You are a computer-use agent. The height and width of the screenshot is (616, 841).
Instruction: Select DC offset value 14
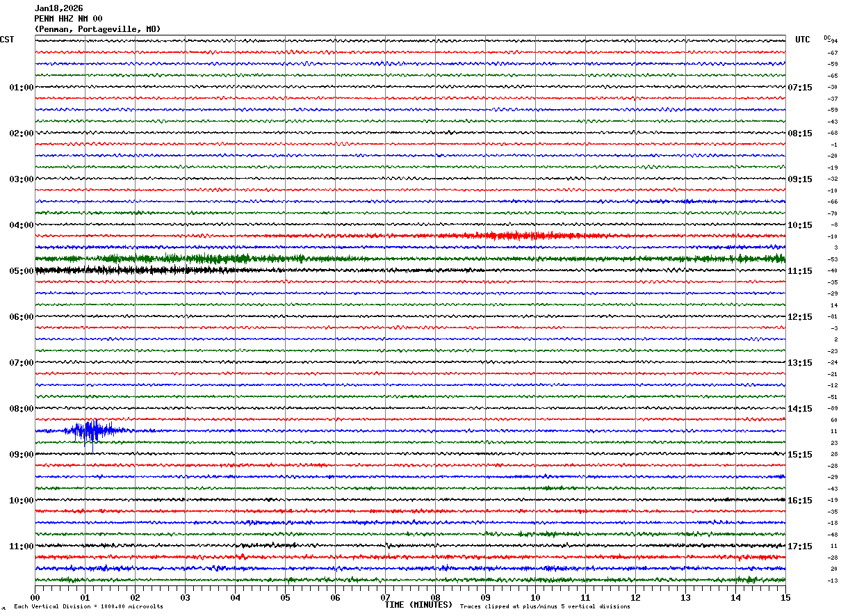coord(833,305)
